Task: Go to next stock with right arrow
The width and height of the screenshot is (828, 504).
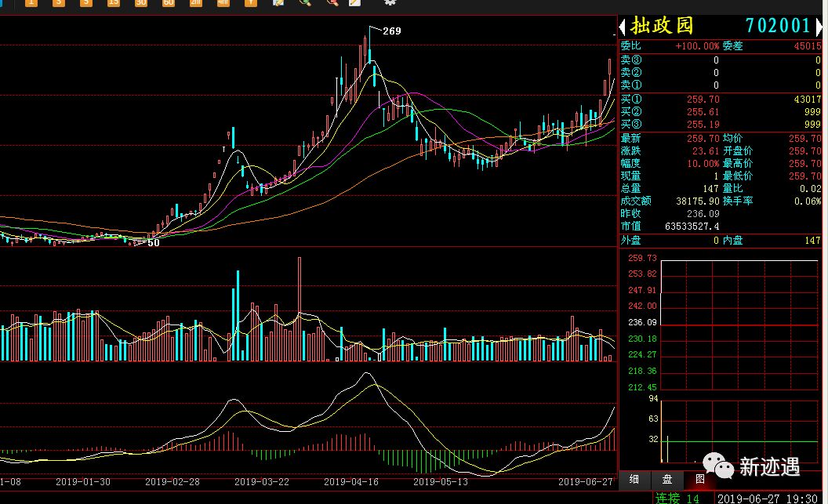Action: coord(819,27)
